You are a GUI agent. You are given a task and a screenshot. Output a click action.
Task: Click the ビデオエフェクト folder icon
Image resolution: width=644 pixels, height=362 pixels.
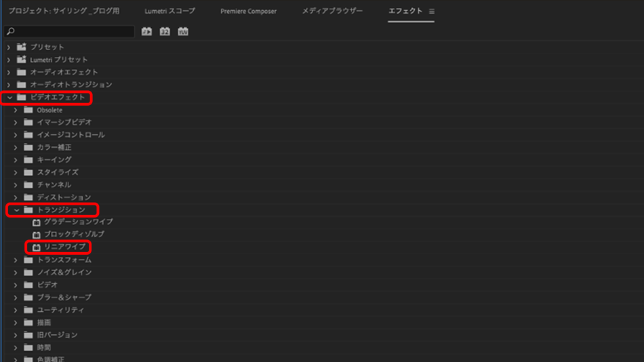[22, 98]
